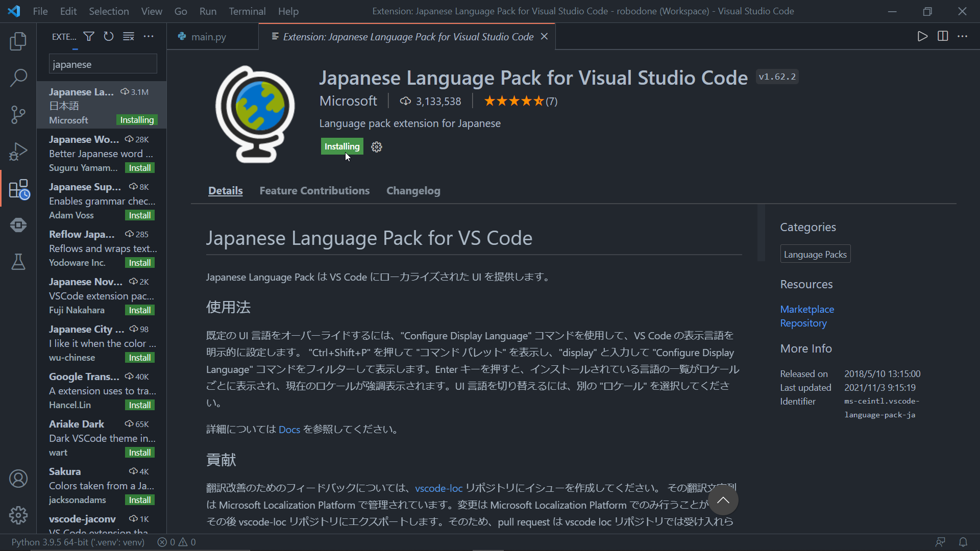980x551 pixels.
Task: Run main.py using the play button
Action: click(922, 36)
